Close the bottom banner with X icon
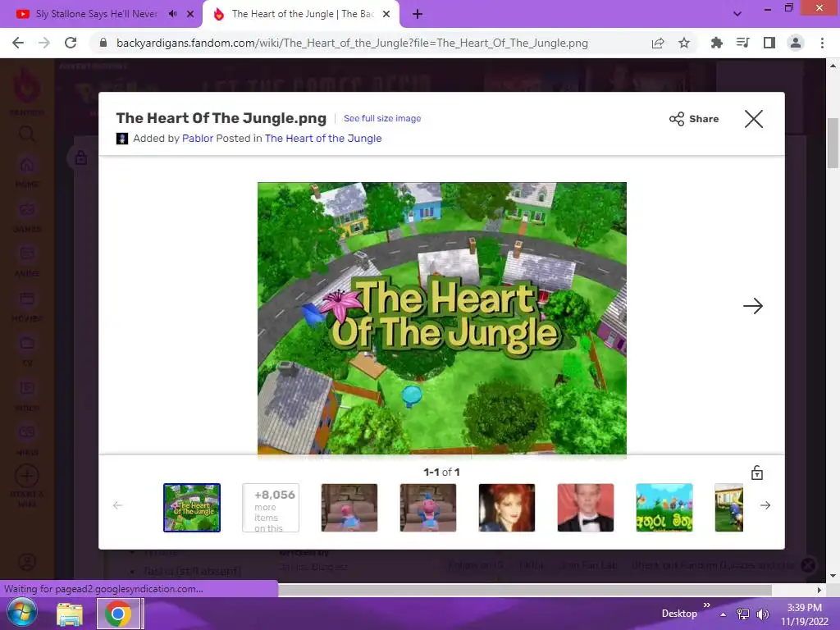Screen dimensions: 840x630 pyautogui.click(x=808, y=565)
